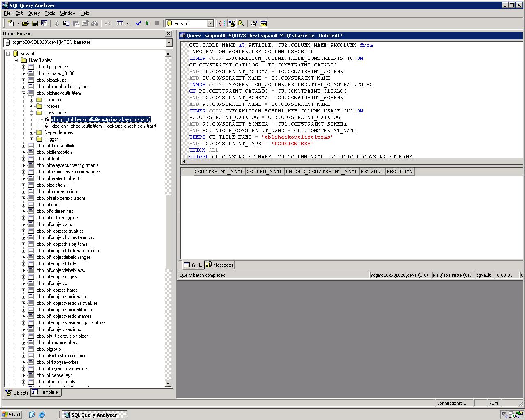This screenshot has height=420, width=525.
Task: Switch to the Grids results tab
Action: [x=193, y=265]
